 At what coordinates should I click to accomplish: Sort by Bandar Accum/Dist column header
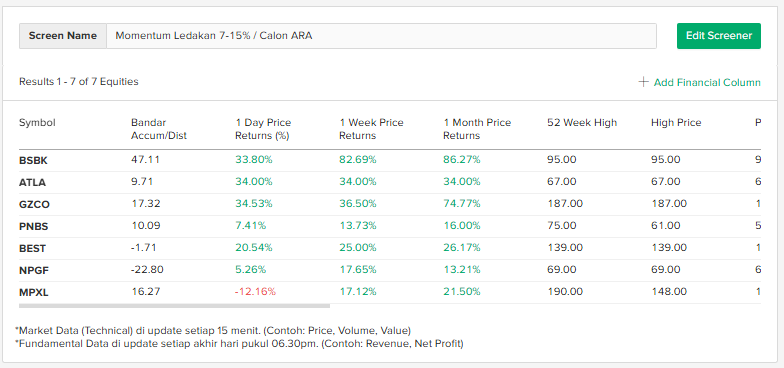coord(158,129)
